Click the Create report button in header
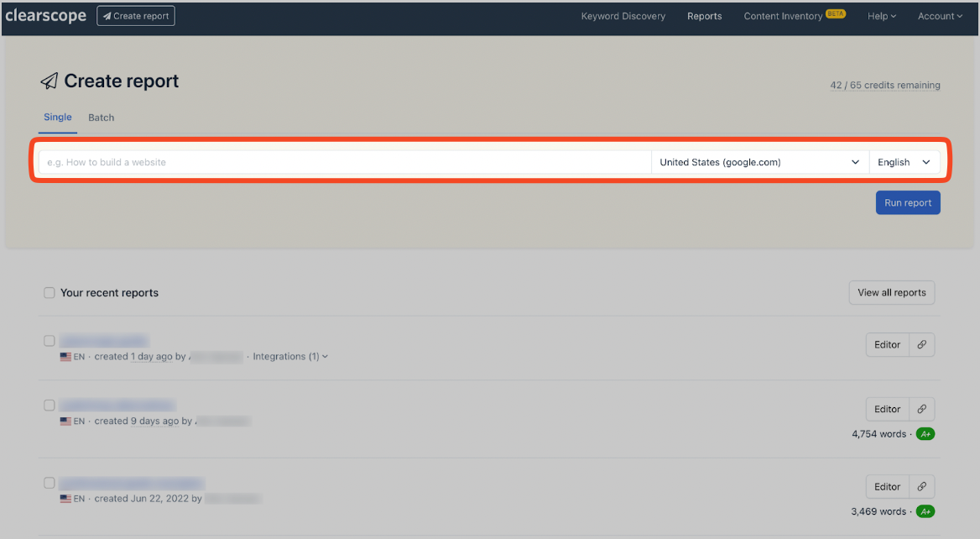980x539 pixels. click(x=136, y=16)
